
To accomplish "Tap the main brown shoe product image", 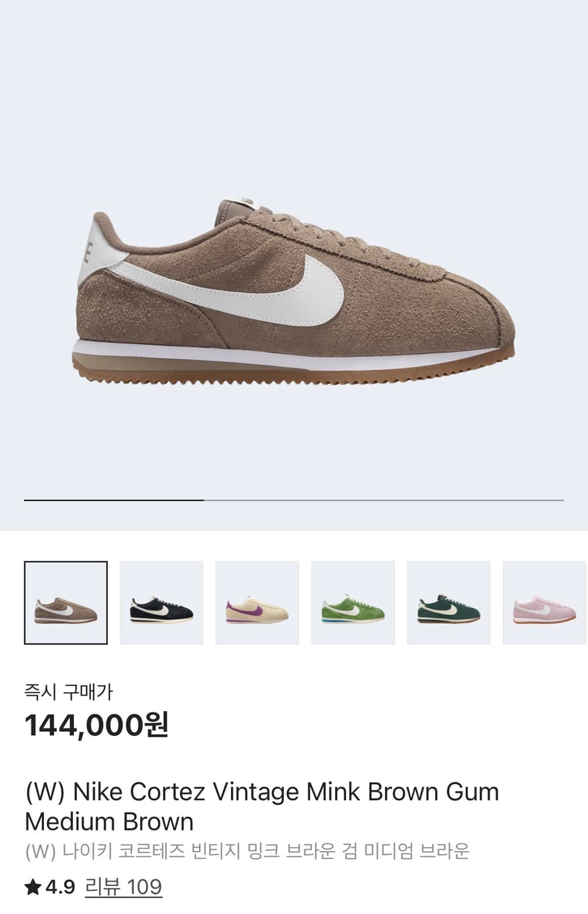I will (x=294, y=289).
